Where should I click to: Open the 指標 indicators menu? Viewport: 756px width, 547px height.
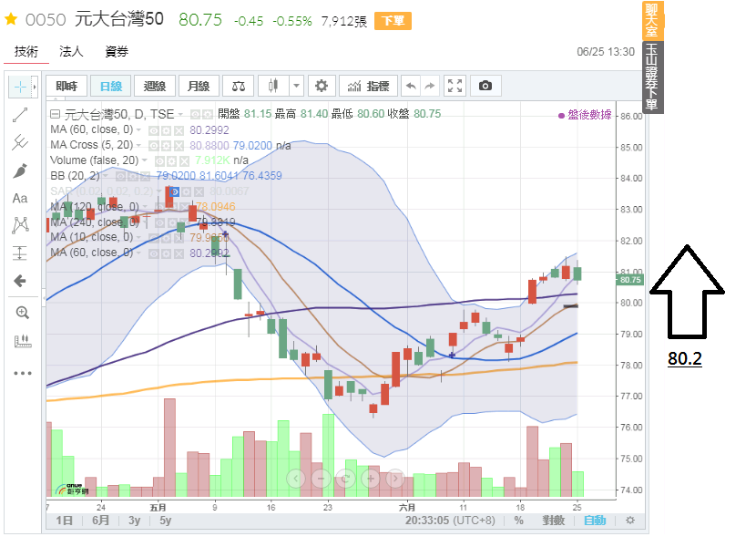pyautogui.click(x=368, y=87)
